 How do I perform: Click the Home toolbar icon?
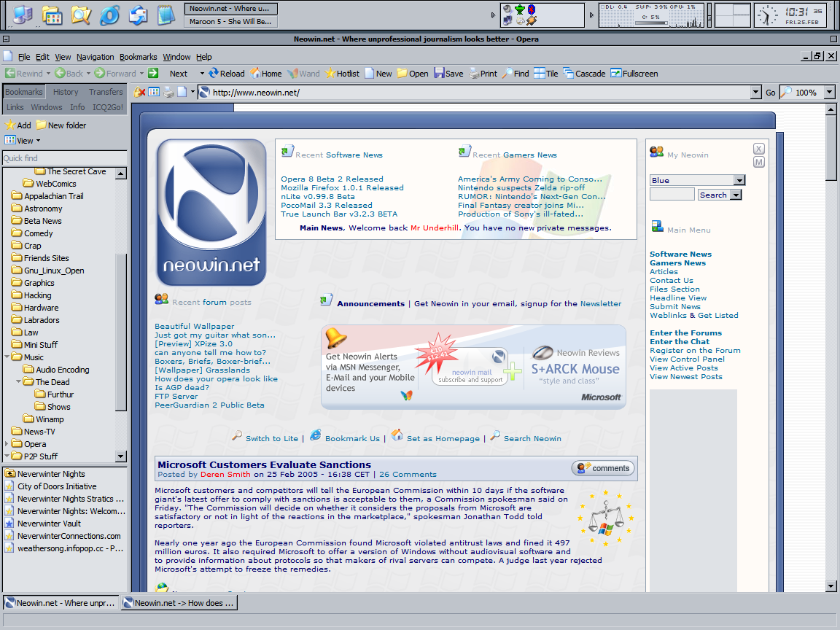coord(255,73)
